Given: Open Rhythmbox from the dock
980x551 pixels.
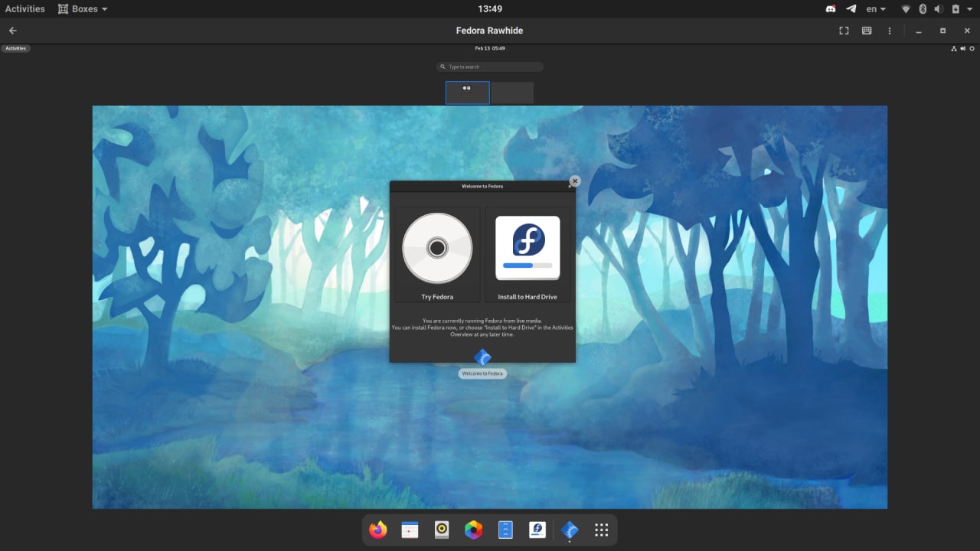Looking at the screenshot, I should [442, 530].
